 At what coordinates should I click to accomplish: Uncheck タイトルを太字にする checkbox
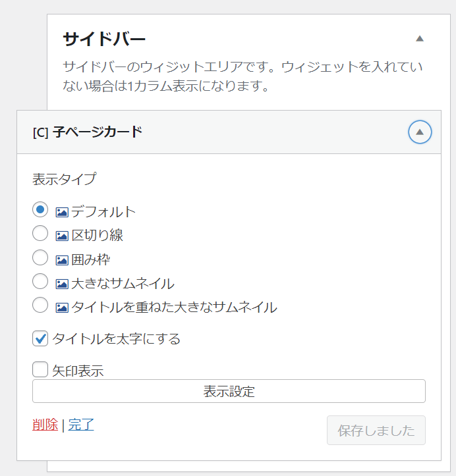pos(40,338)
